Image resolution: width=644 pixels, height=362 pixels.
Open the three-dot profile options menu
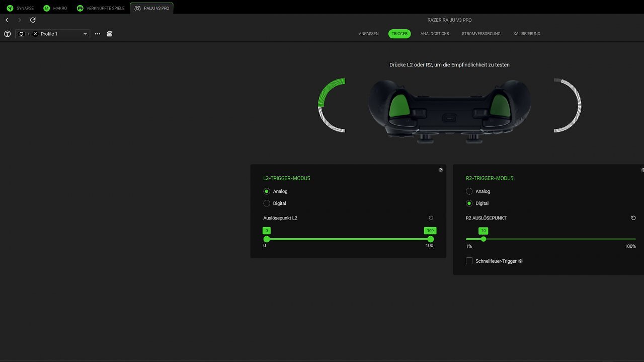point(98,34)
